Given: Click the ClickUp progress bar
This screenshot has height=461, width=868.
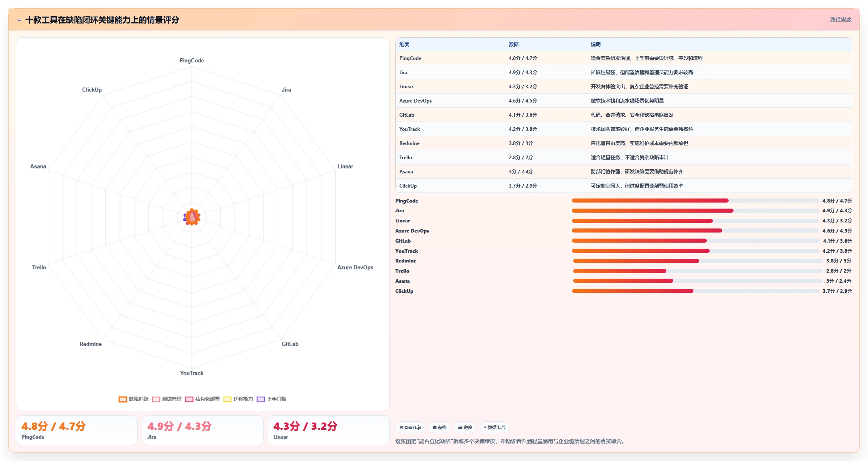Looking at the screenshot, I should click(695, 291).
